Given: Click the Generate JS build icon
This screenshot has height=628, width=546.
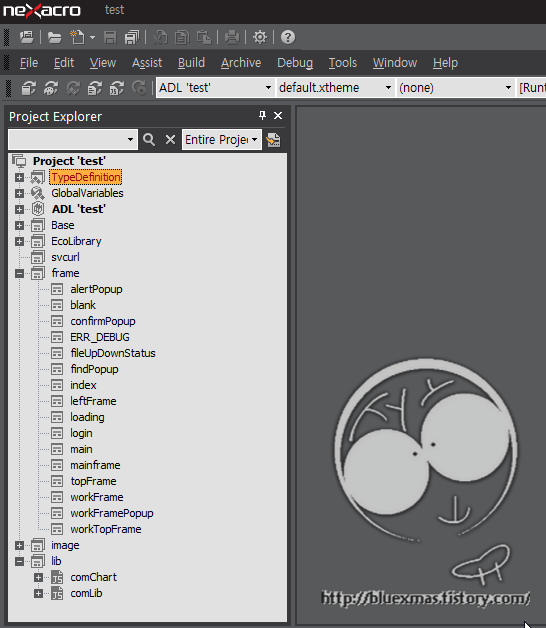Looking at the screenshot, I should point(117,88).
